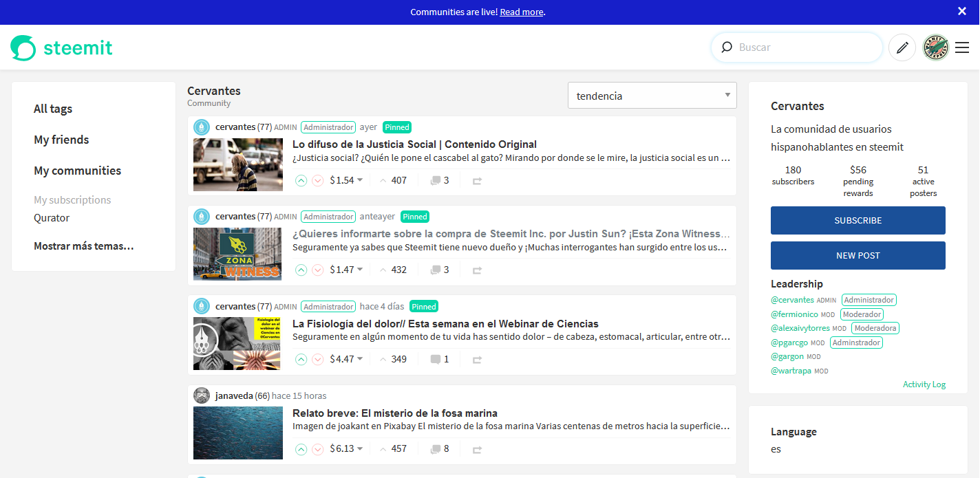Screen dimensions: 980x478
Task: Upvote the Justicia Social post
Action: [x=301, y=181]
